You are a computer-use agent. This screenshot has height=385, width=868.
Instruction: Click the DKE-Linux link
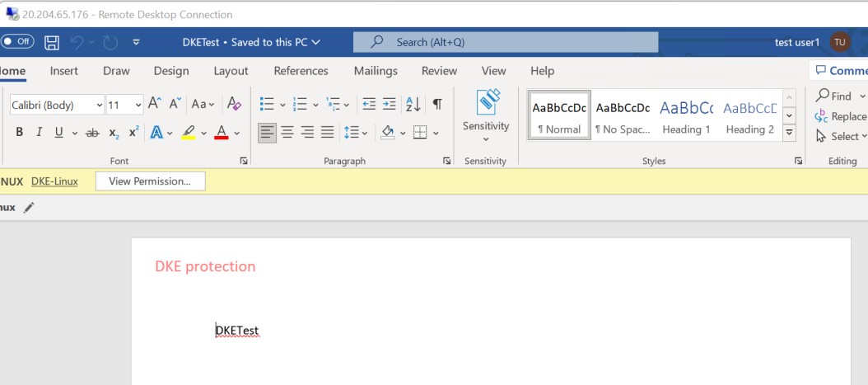(54, 181)
